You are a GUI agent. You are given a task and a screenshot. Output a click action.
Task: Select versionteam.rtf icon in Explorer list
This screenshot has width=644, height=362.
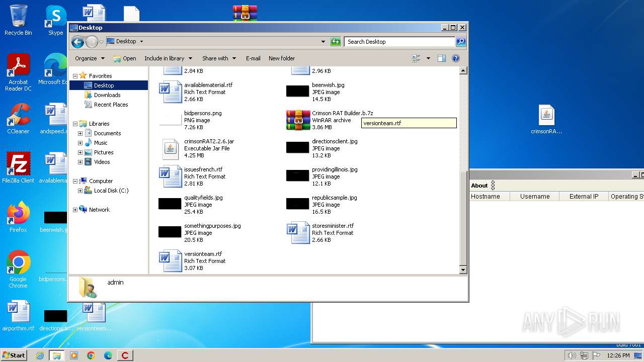pos(170,261)
